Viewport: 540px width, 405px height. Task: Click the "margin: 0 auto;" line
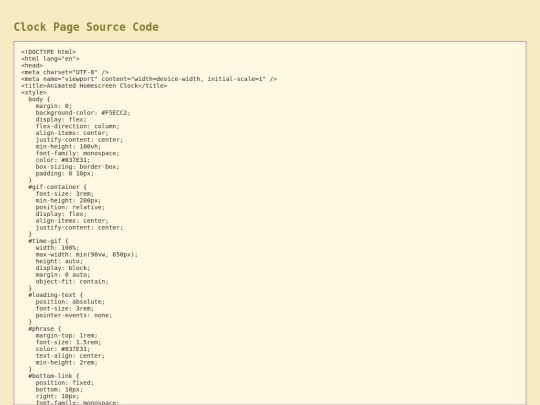click(x=63, y=275)
